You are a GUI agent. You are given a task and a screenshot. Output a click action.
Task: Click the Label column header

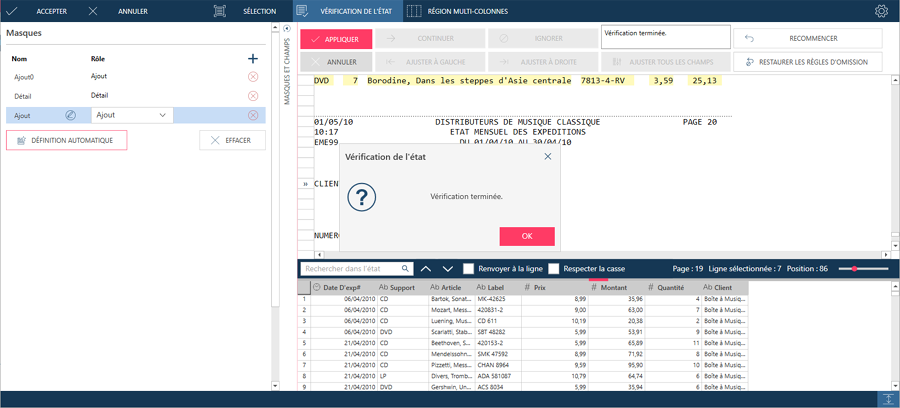(x=498, y=287)
